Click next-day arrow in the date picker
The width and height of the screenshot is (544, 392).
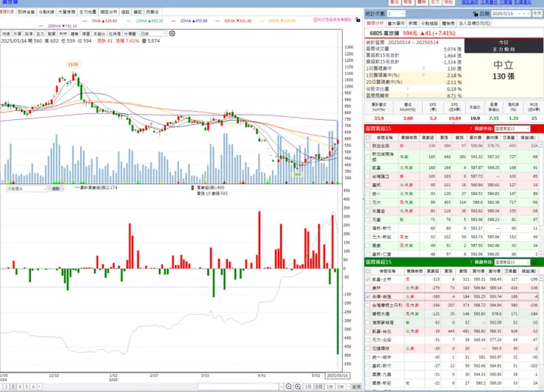click(528, 13)
